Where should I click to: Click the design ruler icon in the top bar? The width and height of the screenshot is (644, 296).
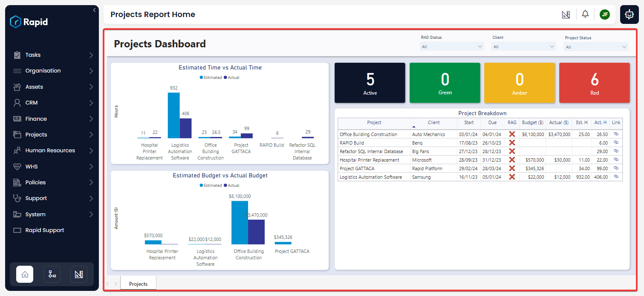[x=566, y=14]
